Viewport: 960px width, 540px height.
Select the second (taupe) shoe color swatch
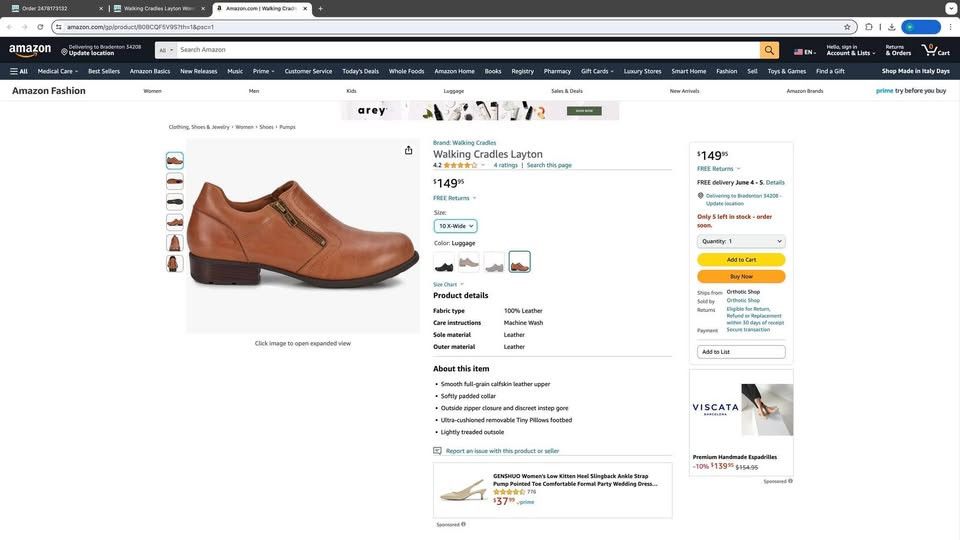tap(469, 262)
